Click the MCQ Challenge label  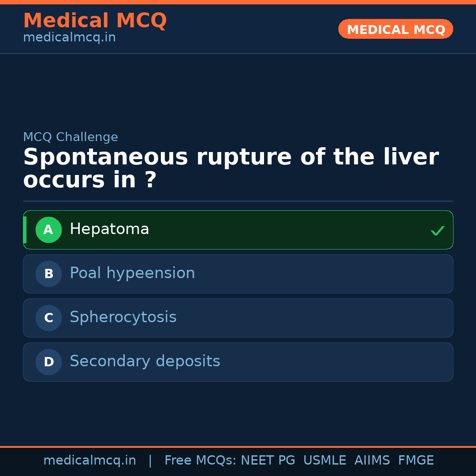coord(71,137)
